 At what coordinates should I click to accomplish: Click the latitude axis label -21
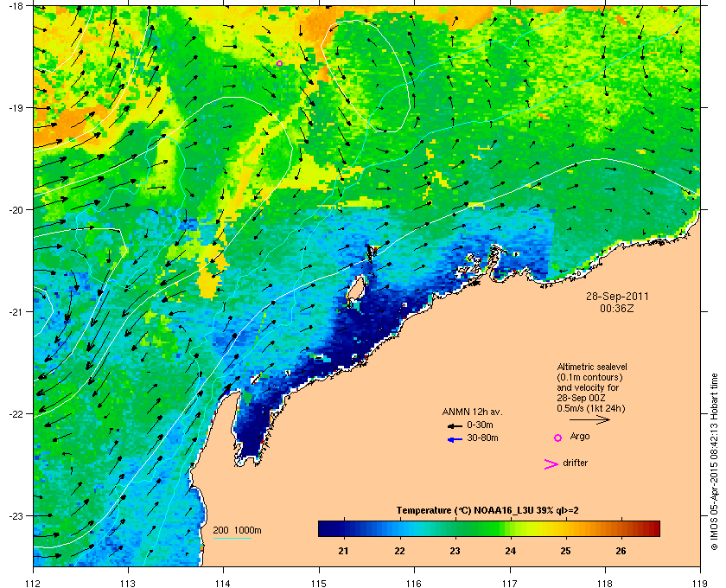point(16,311)
